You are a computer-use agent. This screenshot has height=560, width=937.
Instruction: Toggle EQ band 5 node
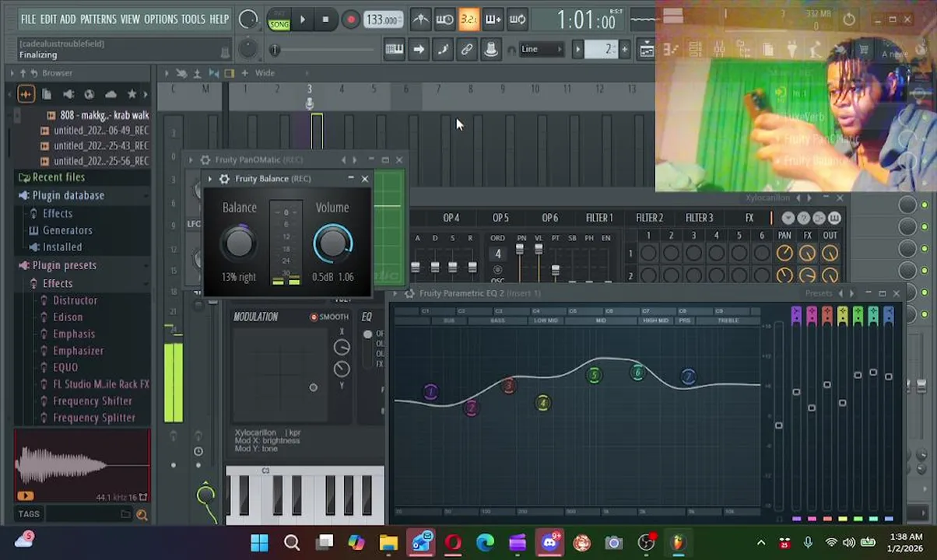pyautogui.click(x=594, y=376)
